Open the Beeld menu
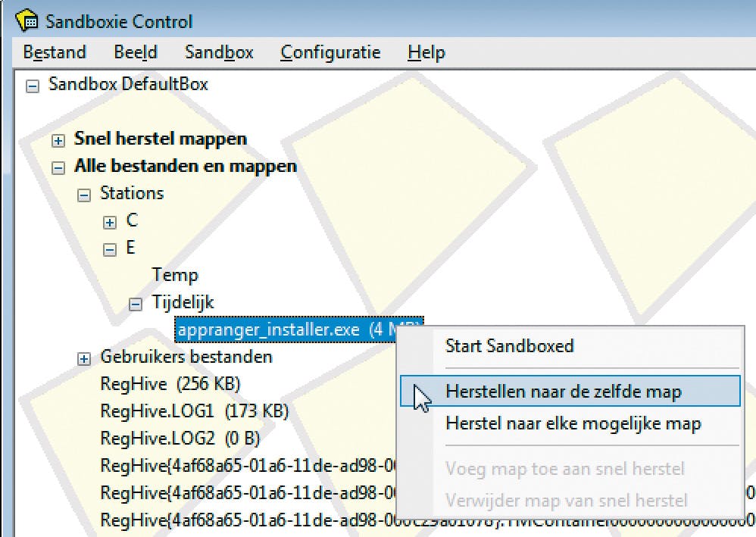 (136, 52)
